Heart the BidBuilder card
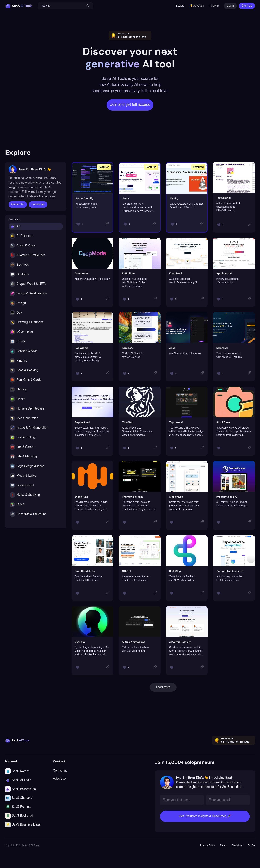The height and width of the screenshot is (868, 260). coord(125,299)
